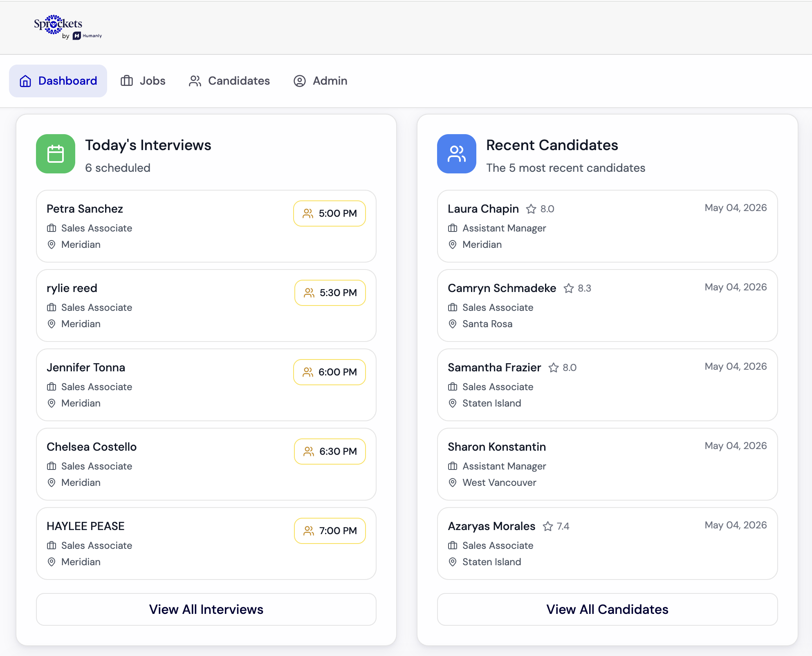Screen dimensions: 812x656
Task: Open Samantha Frazier's candidate name
Action: 494,367
